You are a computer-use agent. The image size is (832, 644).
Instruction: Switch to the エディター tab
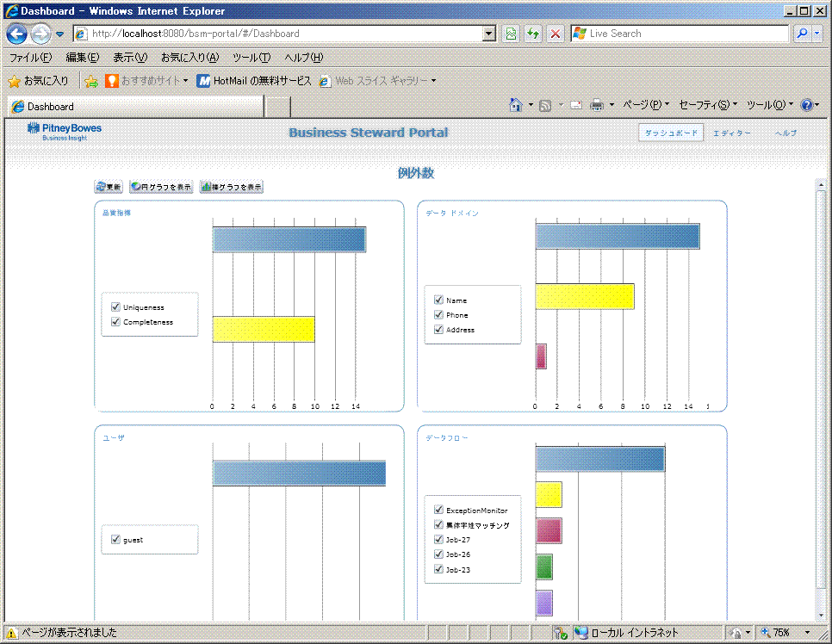click(x=731, y=133)
